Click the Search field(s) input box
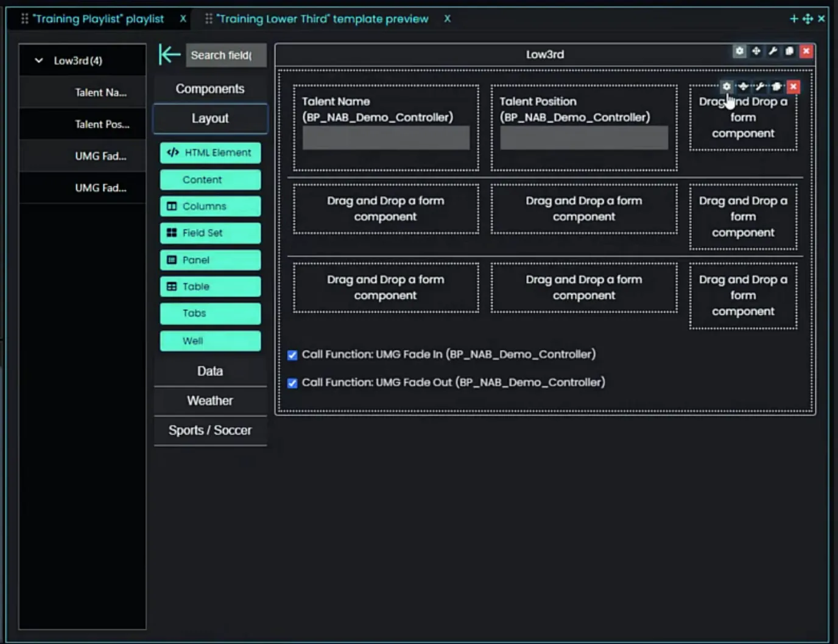Image resolution: width=838 pixels, height=644 pixels. (x=226, y=55)
